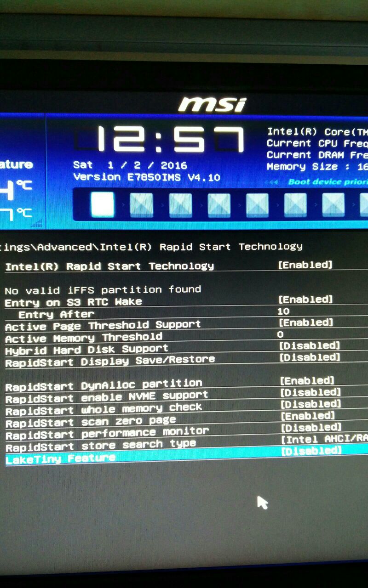This screenshot has width=368, height=588.
Task: Select the Entry After label
Action: tap(56, 314)
